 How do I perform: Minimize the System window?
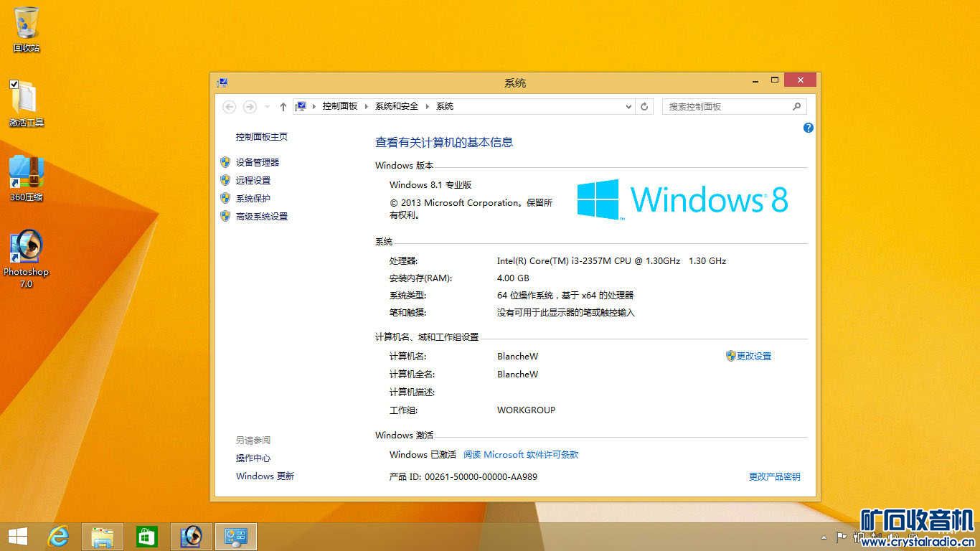[754, 80]
